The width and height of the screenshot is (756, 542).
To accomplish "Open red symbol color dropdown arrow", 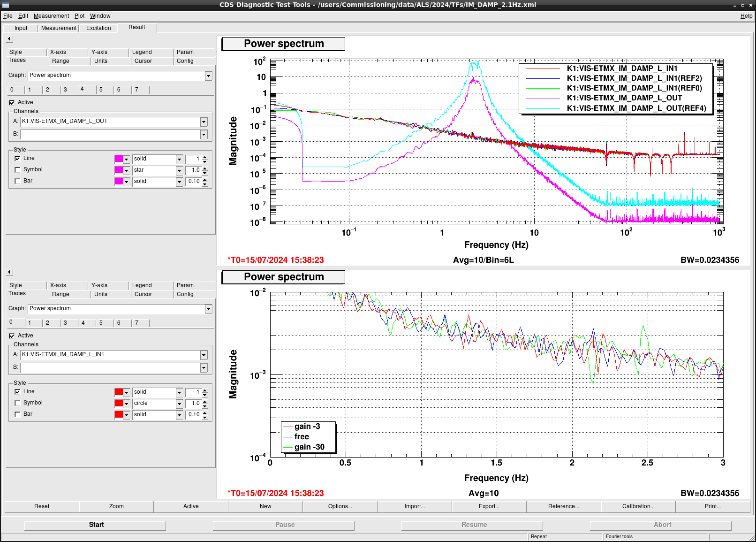I will (126, 404).
